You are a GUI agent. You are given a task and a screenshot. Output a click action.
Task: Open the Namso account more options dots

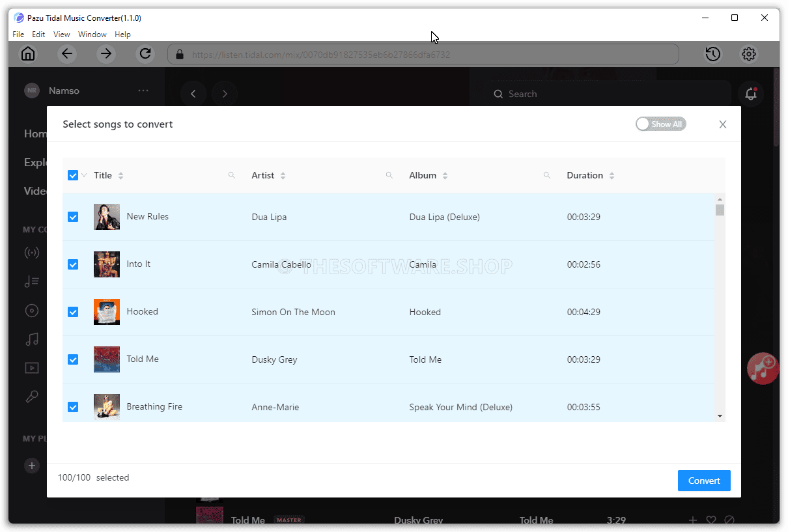click(143, 91)
